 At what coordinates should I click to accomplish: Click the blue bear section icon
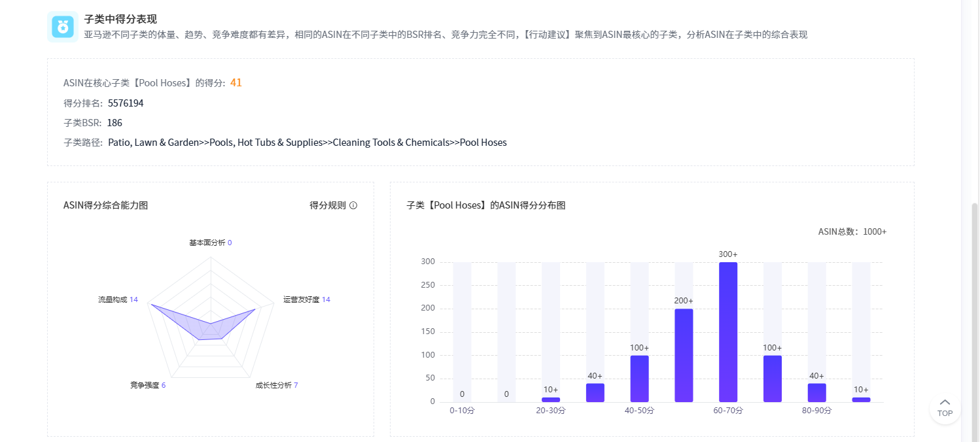63,27
